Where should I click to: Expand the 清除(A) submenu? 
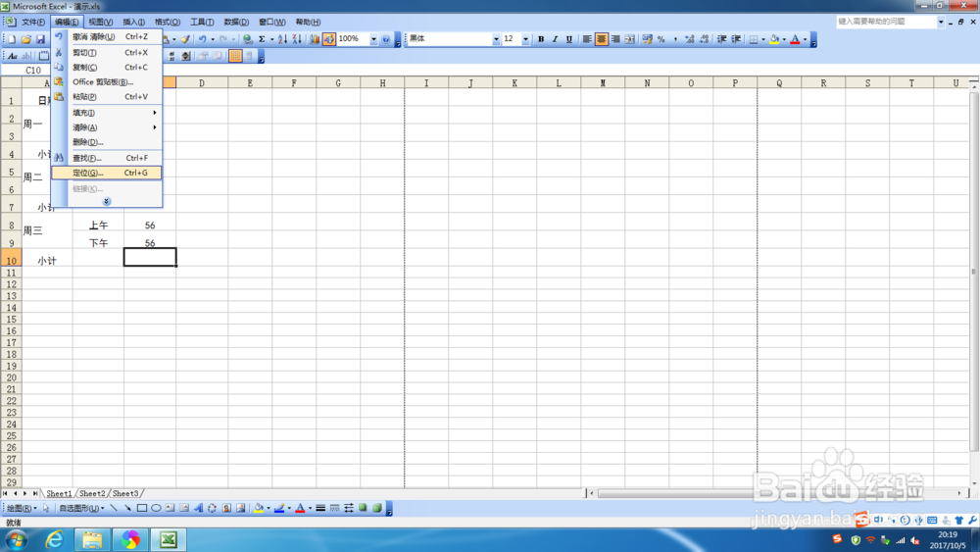[107, 126]
